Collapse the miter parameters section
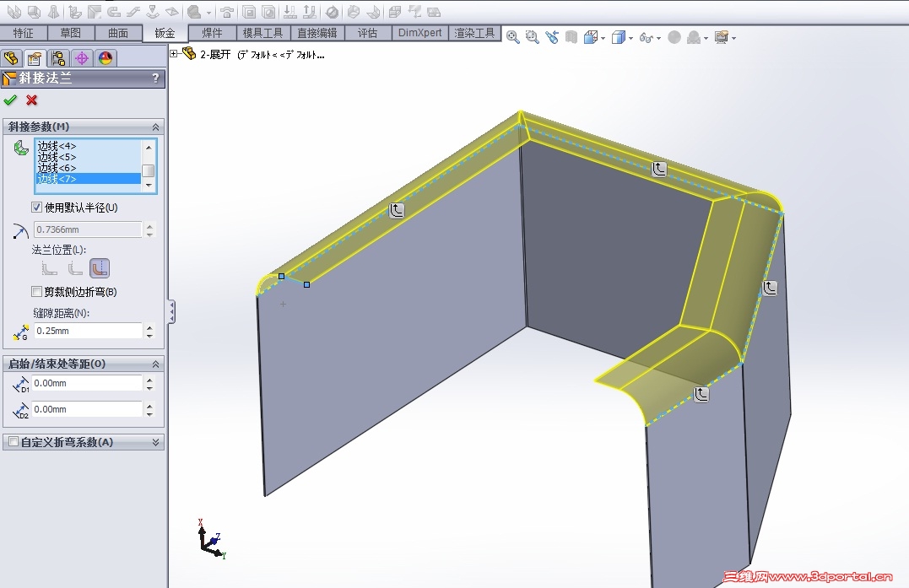909x588 pixels. tap(155, 127)
